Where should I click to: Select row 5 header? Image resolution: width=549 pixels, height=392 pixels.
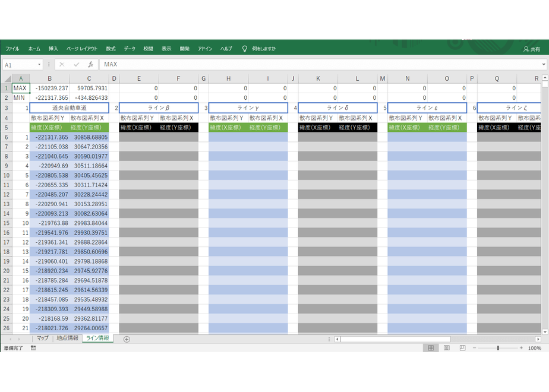pyautogui.click(x=7, y=127)
